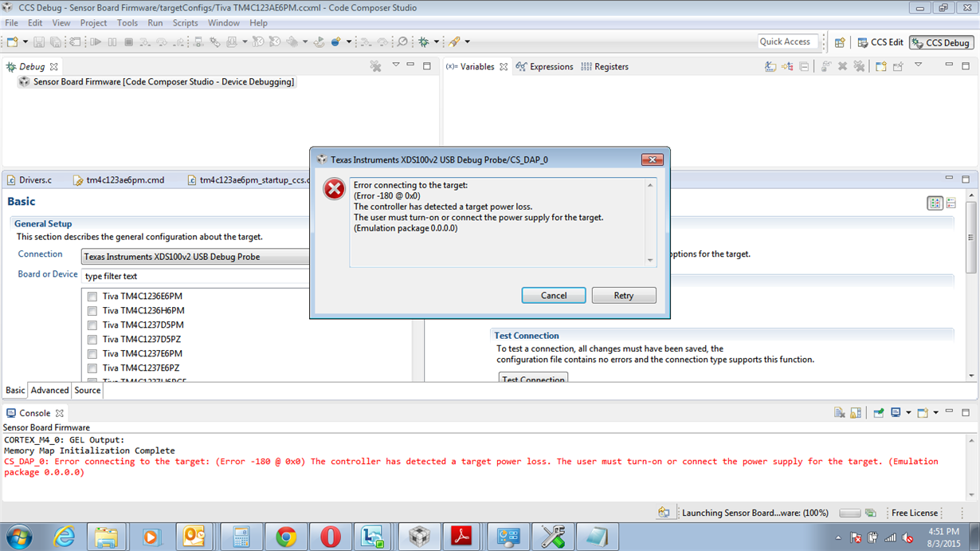Select the Advanced bottom tab
The height and width of the screenshot is (551, 980).
pos(49,391)
